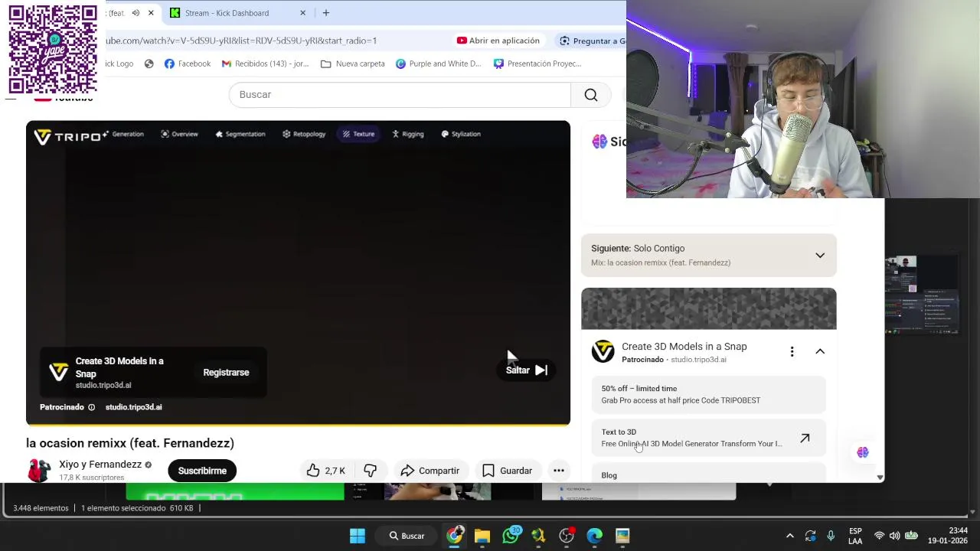Open File Explorer from the taskbar
The width and height of the screenshot is (980, 551).
482,536
